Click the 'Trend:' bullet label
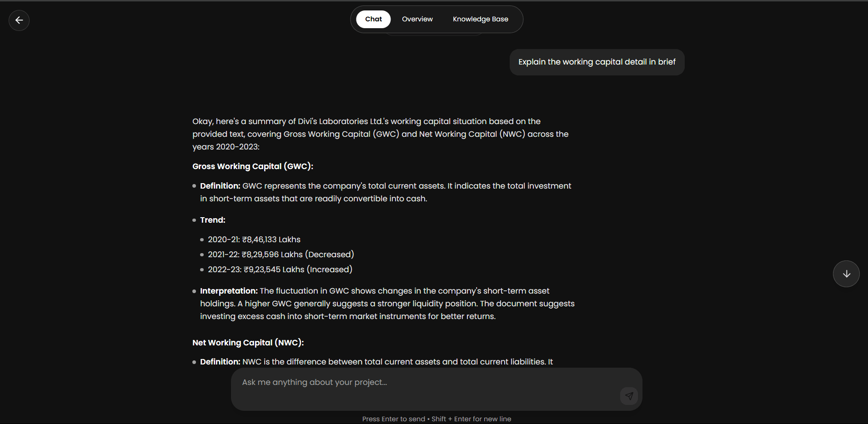Viewport: 868px width, 424px height. click(212, 220)
